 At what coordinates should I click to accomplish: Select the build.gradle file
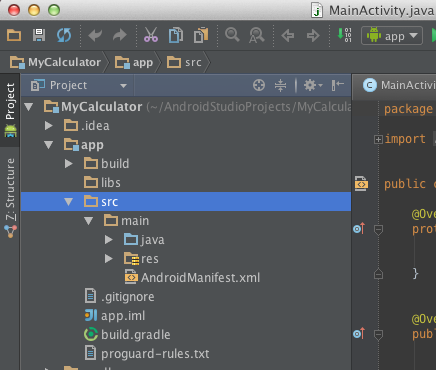click(186, 335)
